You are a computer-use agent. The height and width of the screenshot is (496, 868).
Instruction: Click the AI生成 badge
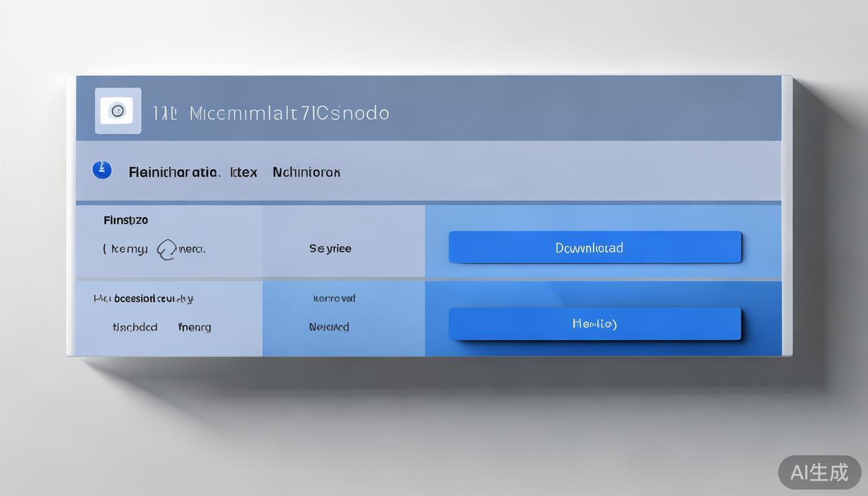pos(819,472)
